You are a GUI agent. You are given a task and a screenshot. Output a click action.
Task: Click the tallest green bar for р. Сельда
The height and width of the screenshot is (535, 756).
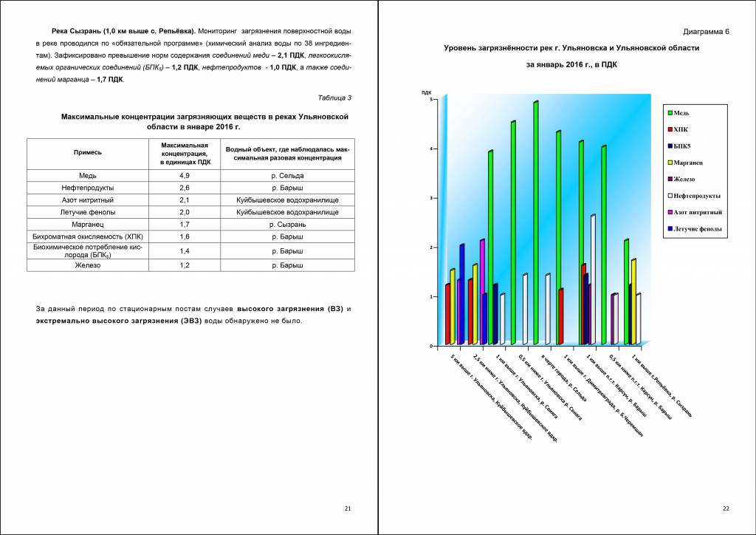(x=536, y=223)
